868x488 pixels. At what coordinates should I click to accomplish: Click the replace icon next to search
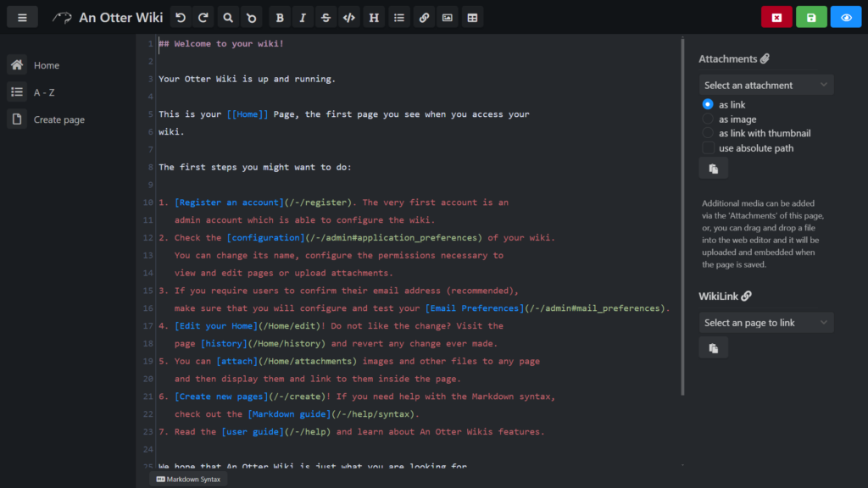251,18
